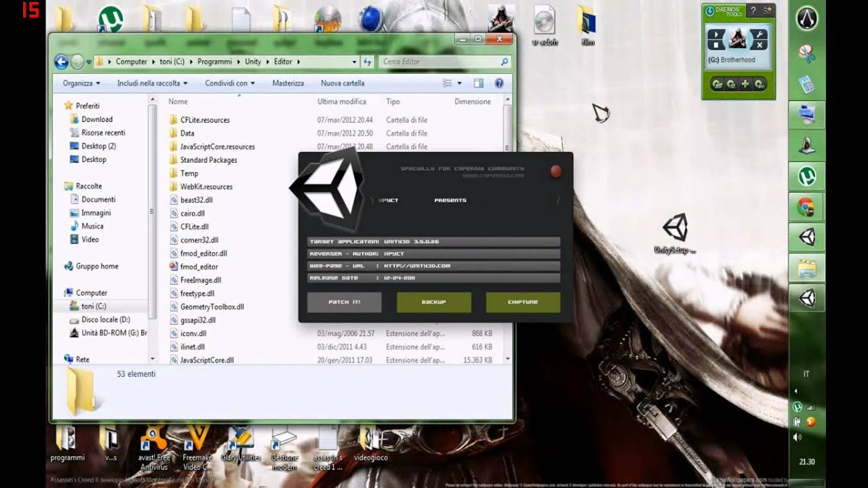868x488 pixels.
Task: Close the patcher via red round button
Action: [556, 171]
